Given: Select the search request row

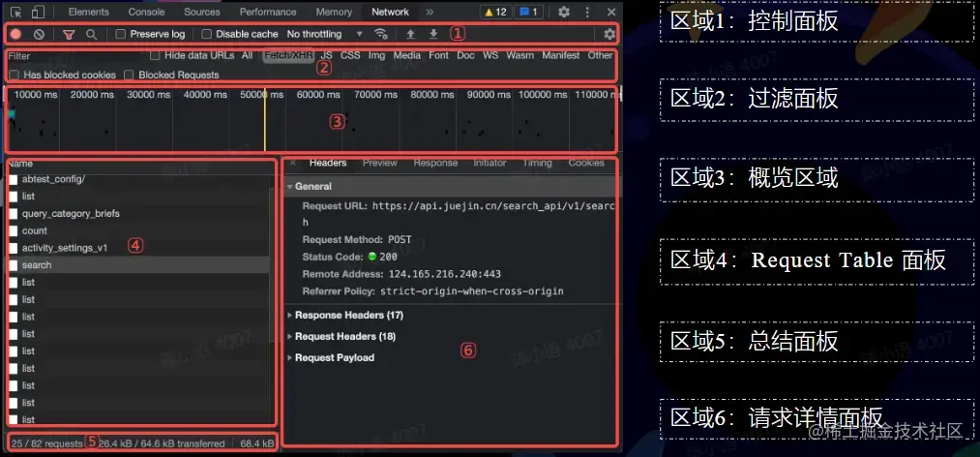Looking at the screenshot, I should (138, 265).
